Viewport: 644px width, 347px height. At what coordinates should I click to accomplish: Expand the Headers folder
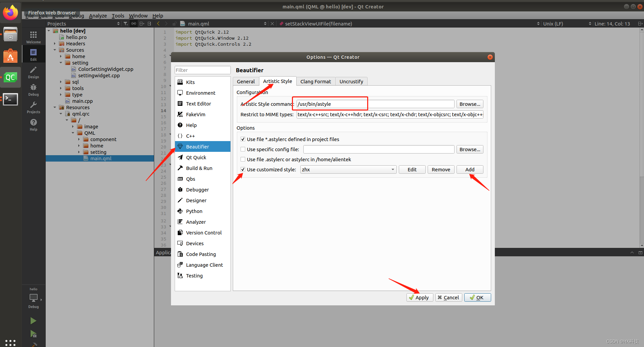pos(55,43)
